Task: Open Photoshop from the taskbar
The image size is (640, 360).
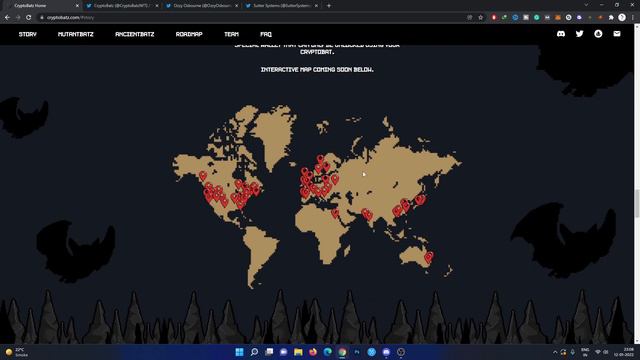Action: tap(357, 352)
